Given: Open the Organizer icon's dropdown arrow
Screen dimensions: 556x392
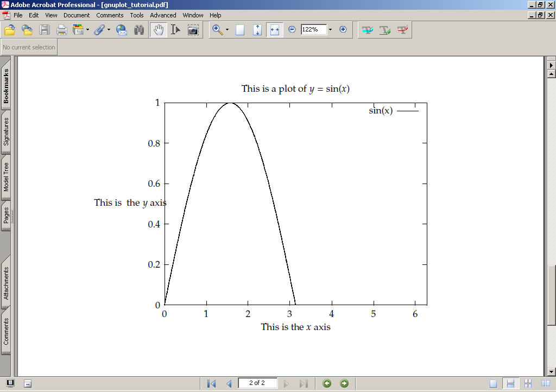Looking at the screenshot, I should [87, 30].
